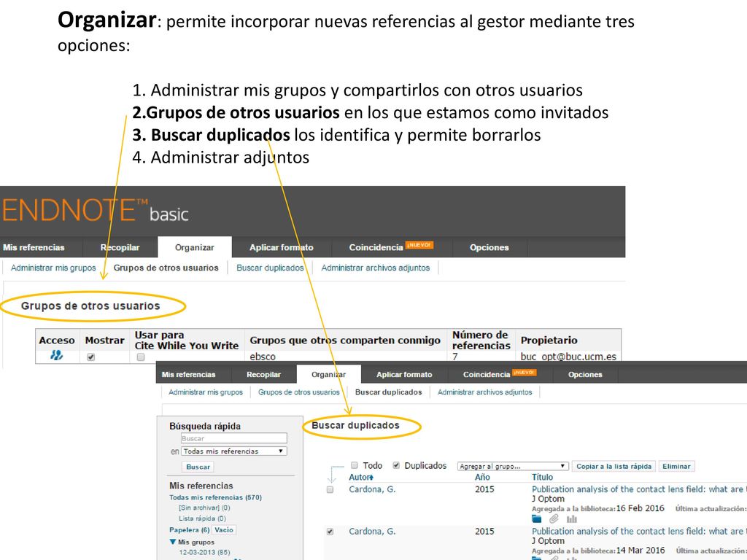Open the 12-03-2013 (85) group
This screenshot has width=747, height=560.
(x=204, y=553)
